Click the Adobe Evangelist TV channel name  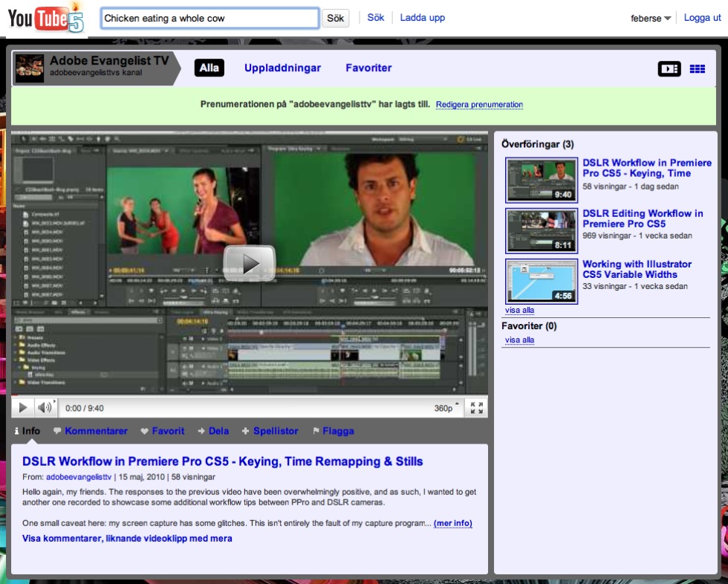(x=109, y=60)
